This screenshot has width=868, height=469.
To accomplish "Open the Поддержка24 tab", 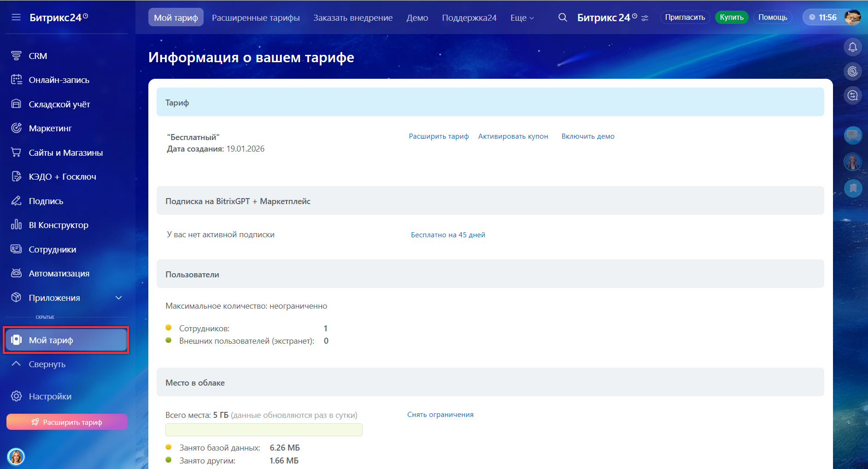I will coord(469,18).
